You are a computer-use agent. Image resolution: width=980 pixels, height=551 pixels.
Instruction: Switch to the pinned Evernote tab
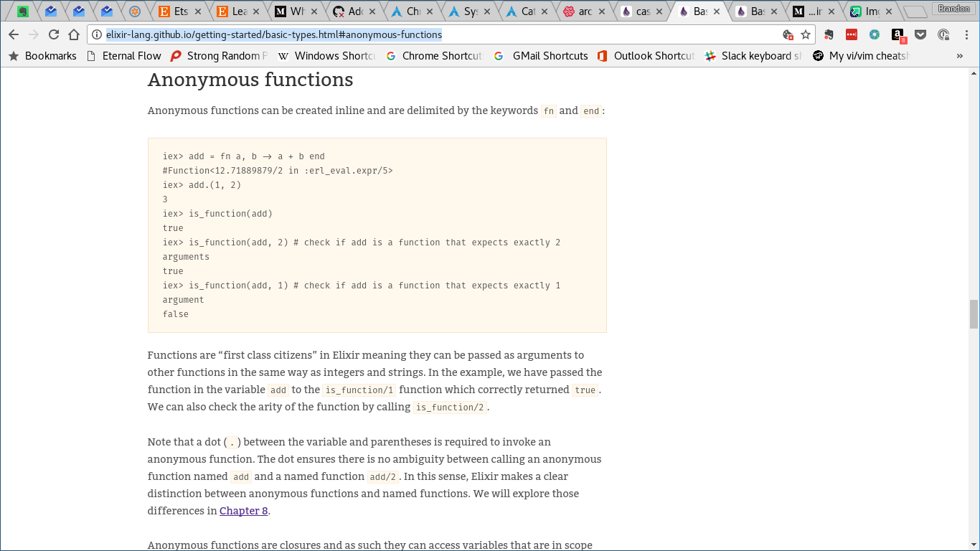tap(23, 11)
